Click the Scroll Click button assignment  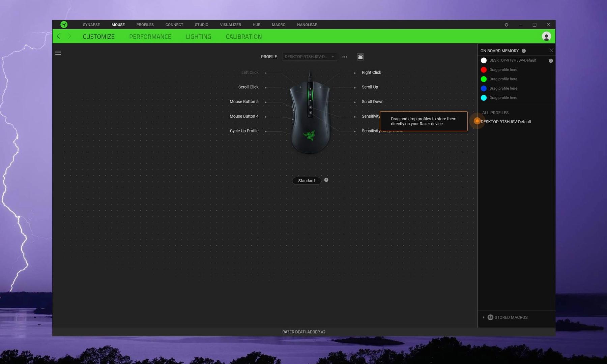coord(248,87)
